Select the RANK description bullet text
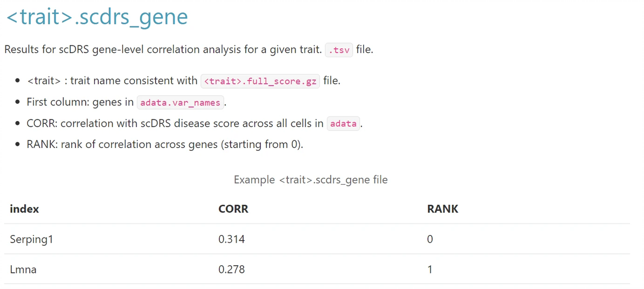 pyautogui.click(x=165, y=145)
